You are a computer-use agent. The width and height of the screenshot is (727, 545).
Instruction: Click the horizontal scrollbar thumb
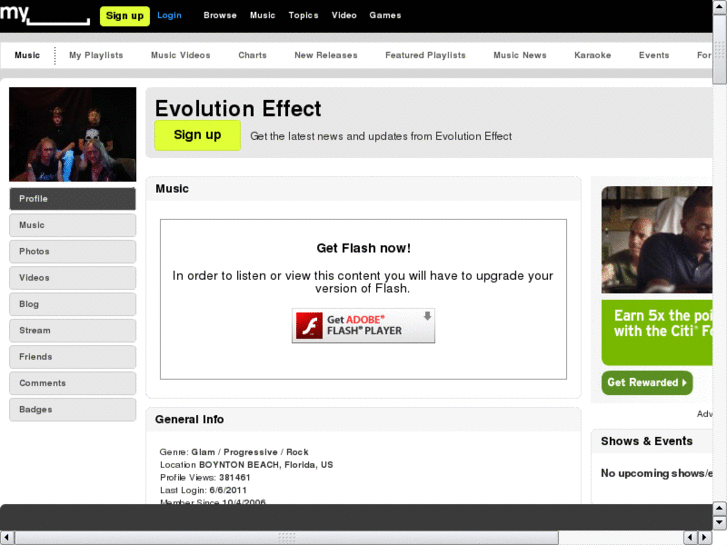[x=287, y=538]
